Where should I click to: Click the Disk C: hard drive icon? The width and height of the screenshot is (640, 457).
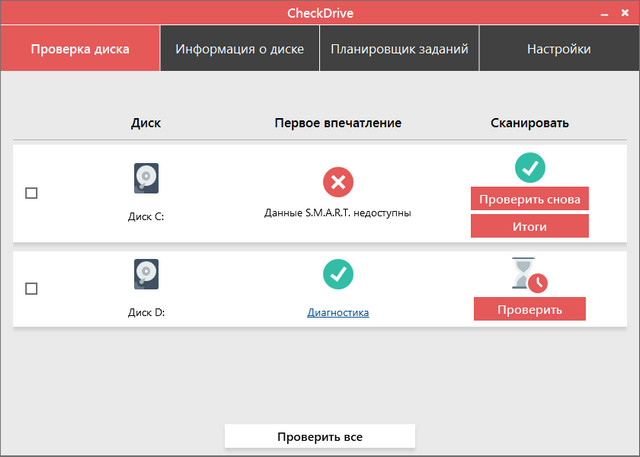tap(146, 180)
